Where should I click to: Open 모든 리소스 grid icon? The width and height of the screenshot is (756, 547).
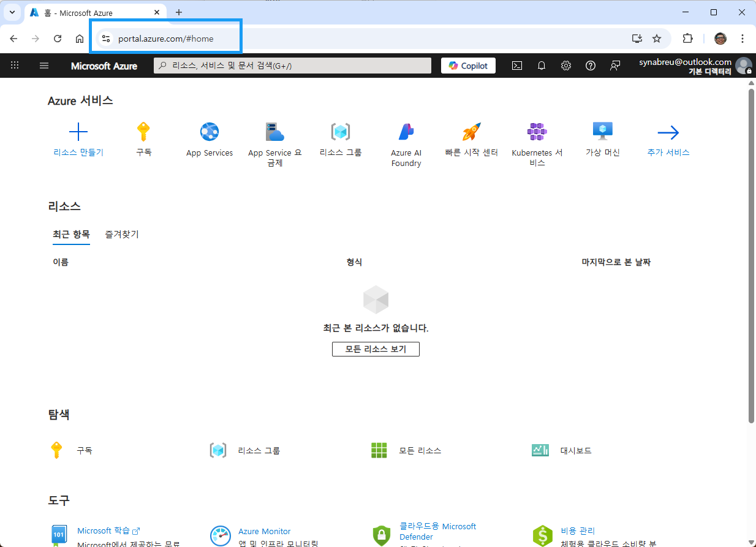(379, 450)
